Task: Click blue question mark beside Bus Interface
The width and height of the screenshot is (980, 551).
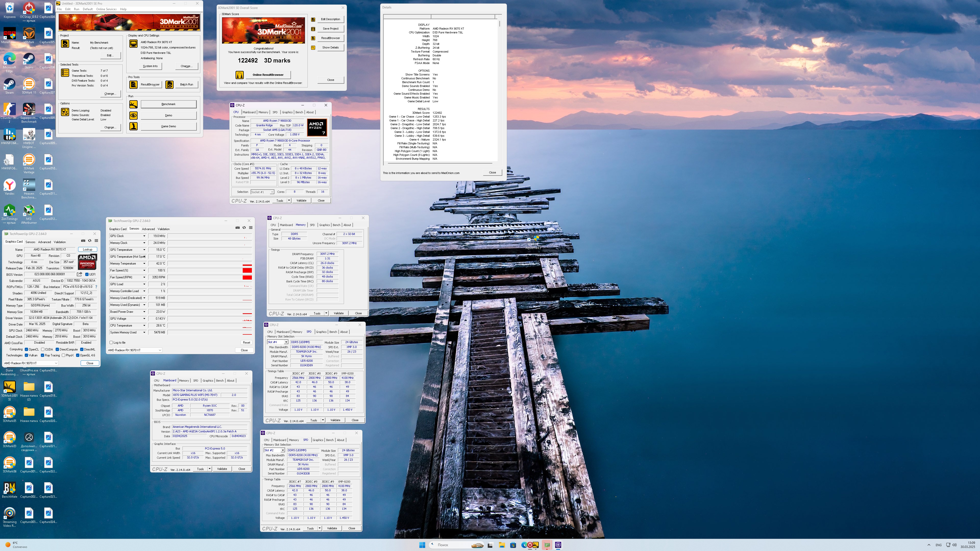Action: 96,287
